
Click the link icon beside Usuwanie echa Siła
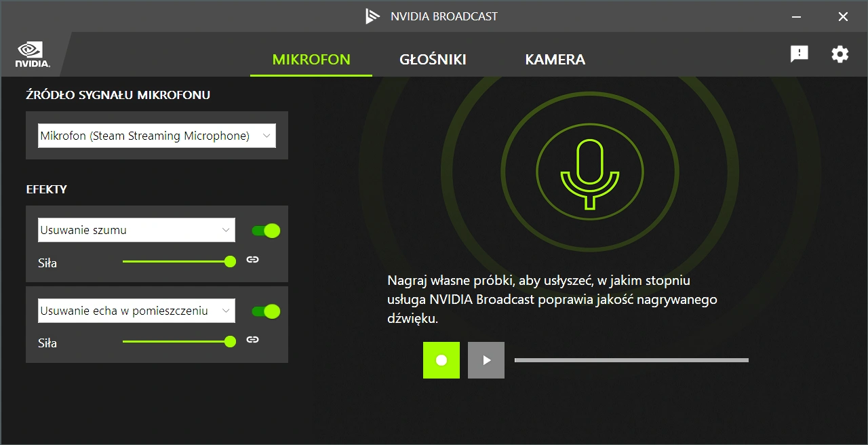tap(252, 340)
